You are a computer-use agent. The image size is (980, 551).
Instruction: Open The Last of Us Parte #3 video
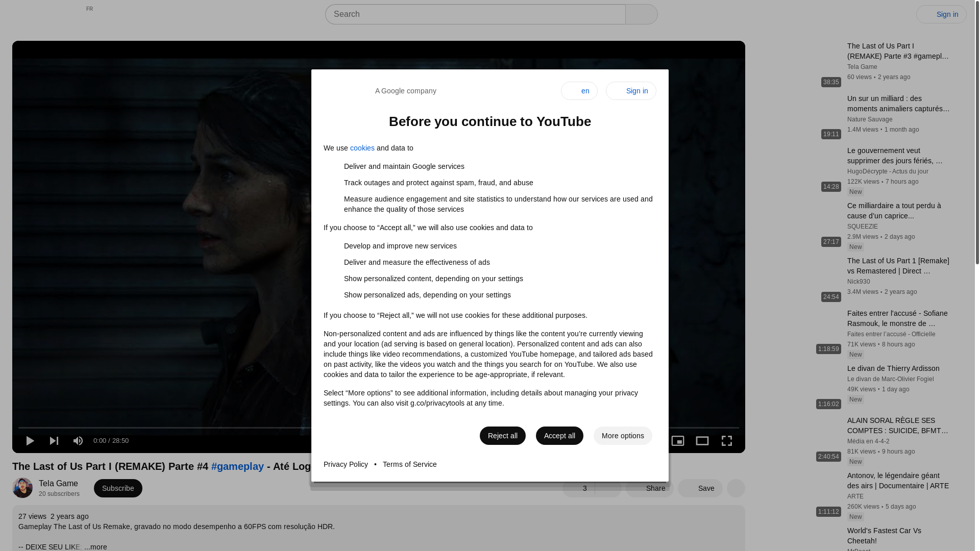click(x=898, y=51)
